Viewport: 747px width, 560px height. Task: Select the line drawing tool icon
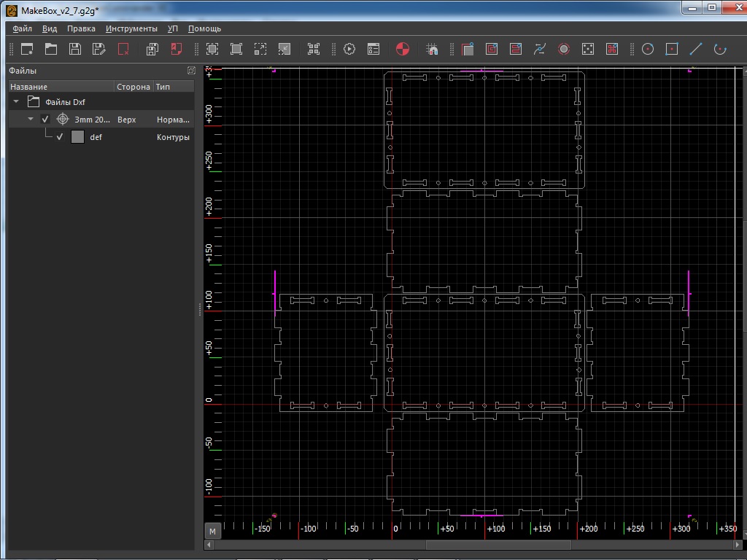696,49
